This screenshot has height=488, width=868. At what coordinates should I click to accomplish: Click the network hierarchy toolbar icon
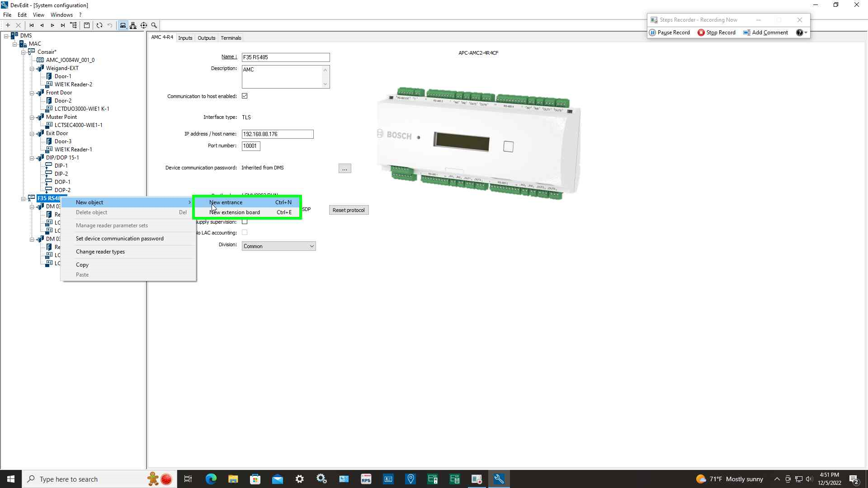(133, 25)
